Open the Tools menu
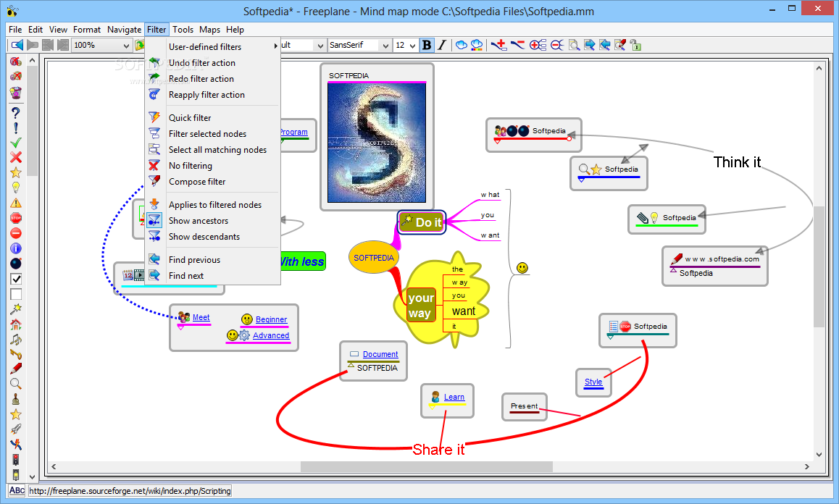 [183, 30]
